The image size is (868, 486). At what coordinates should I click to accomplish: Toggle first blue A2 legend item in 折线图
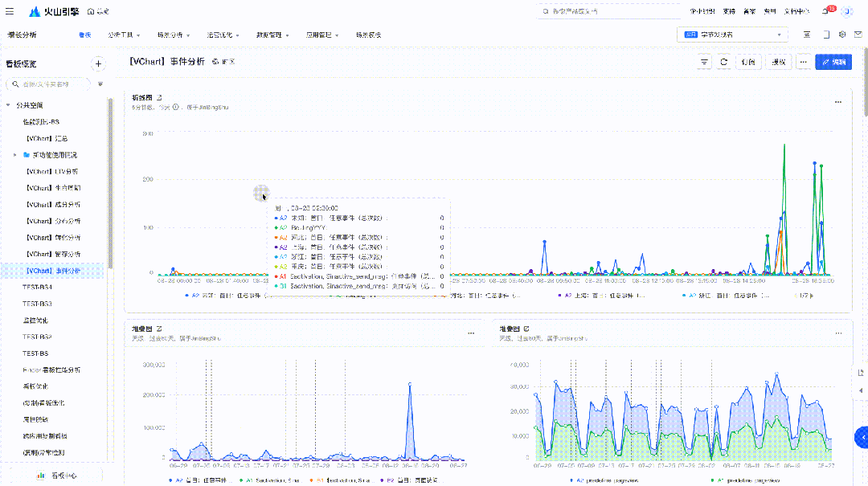227,296
